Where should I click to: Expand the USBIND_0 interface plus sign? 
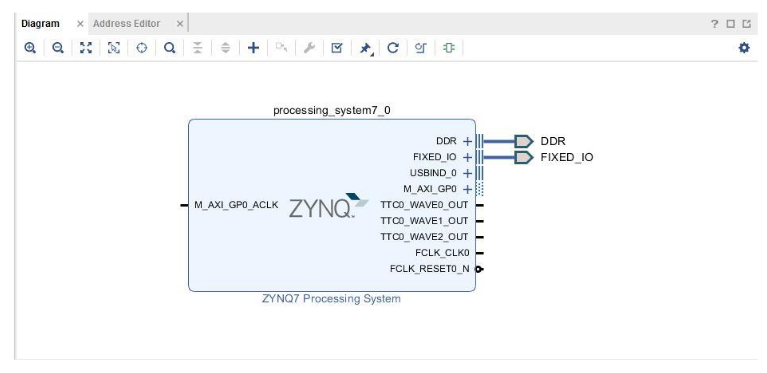(468, 173)
